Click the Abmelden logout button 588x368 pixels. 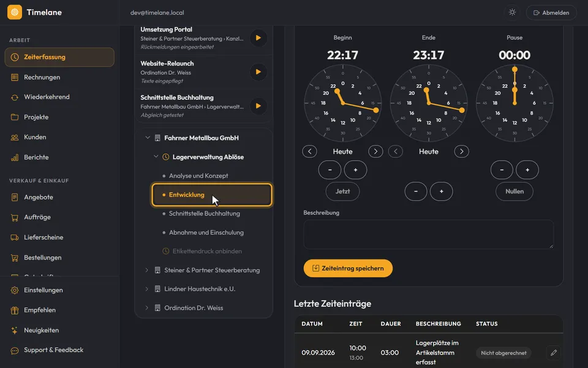pyautogui.click(x=551, y=12)
